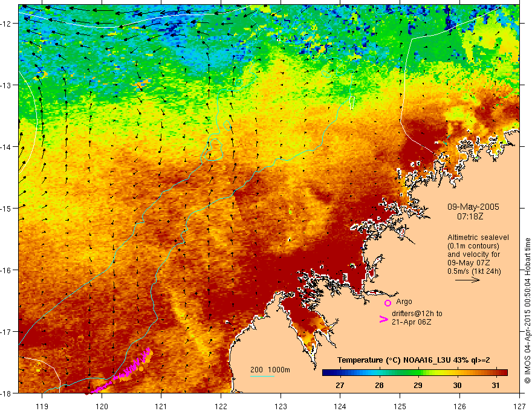
Task: Click the latitude axis label -12
Action: coord(7,24)
